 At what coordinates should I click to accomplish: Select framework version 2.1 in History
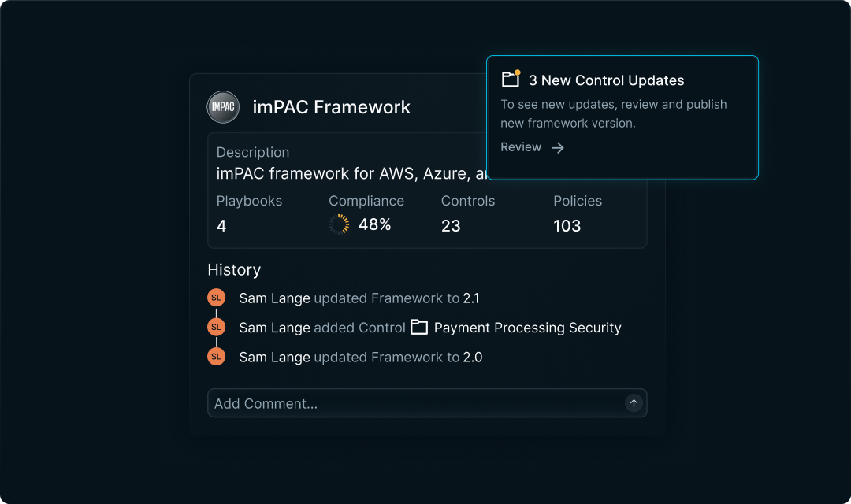pyautogui.click(x=471, y=298)
